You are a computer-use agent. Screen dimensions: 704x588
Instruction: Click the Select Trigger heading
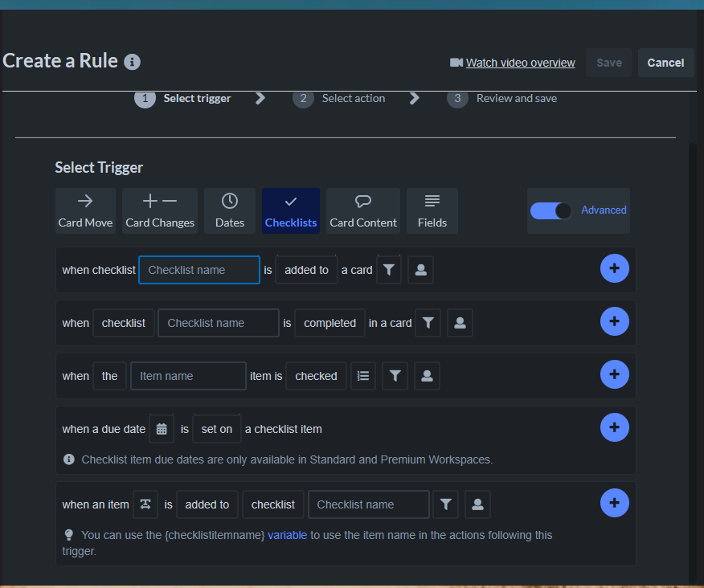point(99,167)
